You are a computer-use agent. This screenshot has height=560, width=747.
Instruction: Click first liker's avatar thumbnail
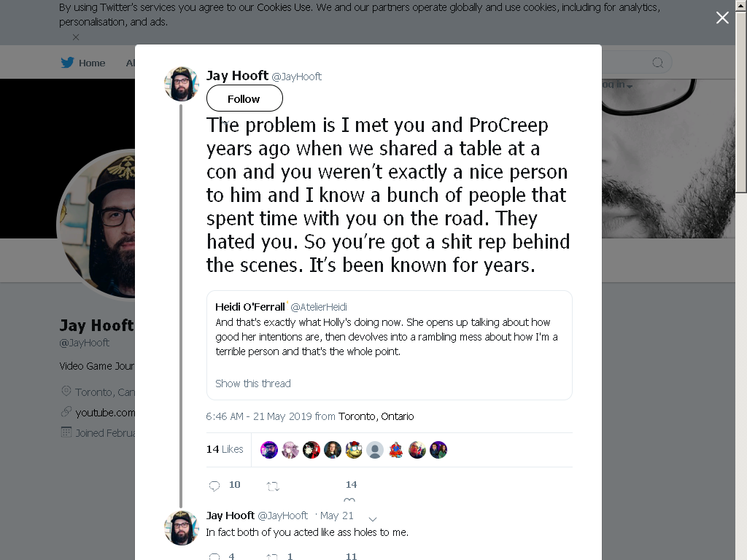coord(269,449)
